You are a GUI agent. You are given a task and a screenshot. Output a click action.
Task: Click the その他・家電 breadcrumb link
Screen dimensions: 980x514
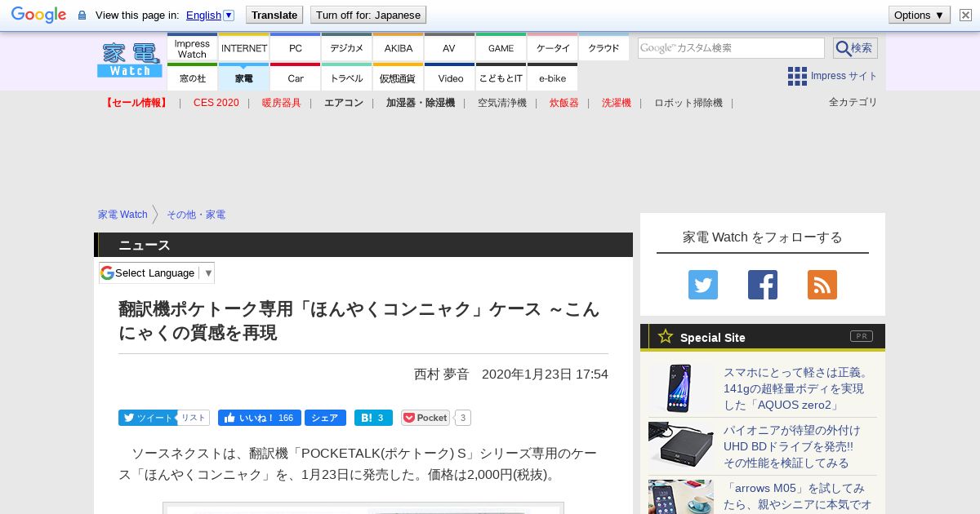pyautogui.click(x=196, y=215)
